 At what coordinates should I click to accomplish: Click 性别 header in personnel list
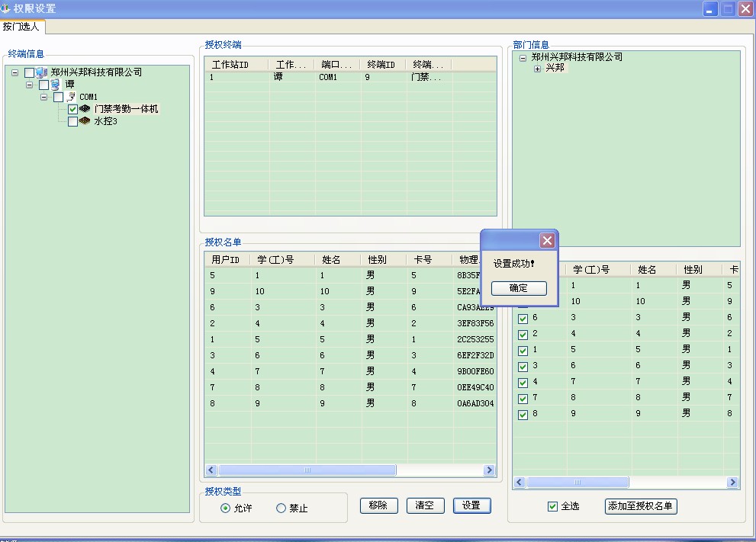[699, 270]
